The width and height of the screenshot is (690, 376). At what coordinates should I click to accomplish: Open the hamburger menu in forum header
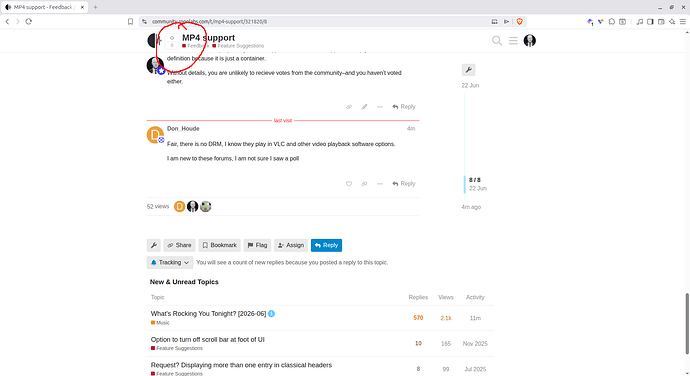point(513,41)
